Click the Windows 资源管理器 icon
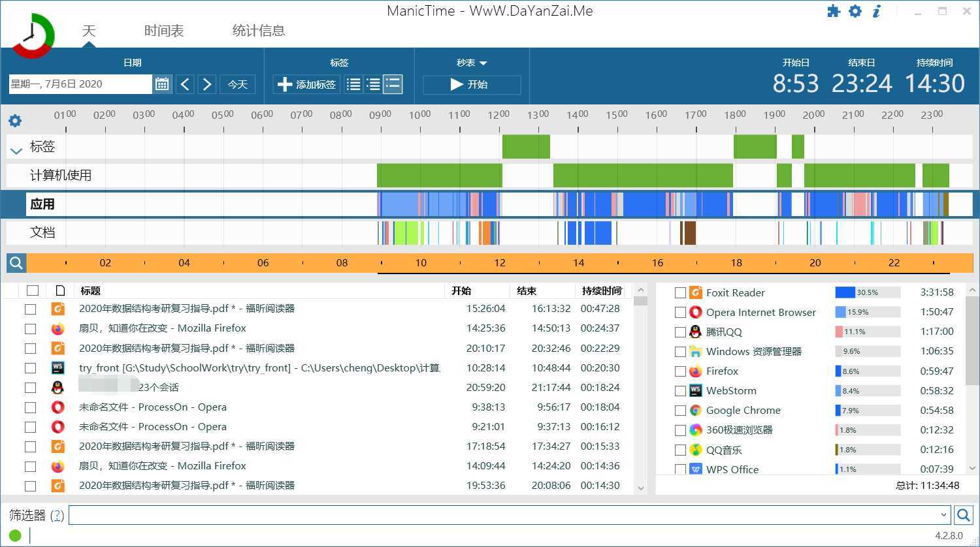 (696, 351)
